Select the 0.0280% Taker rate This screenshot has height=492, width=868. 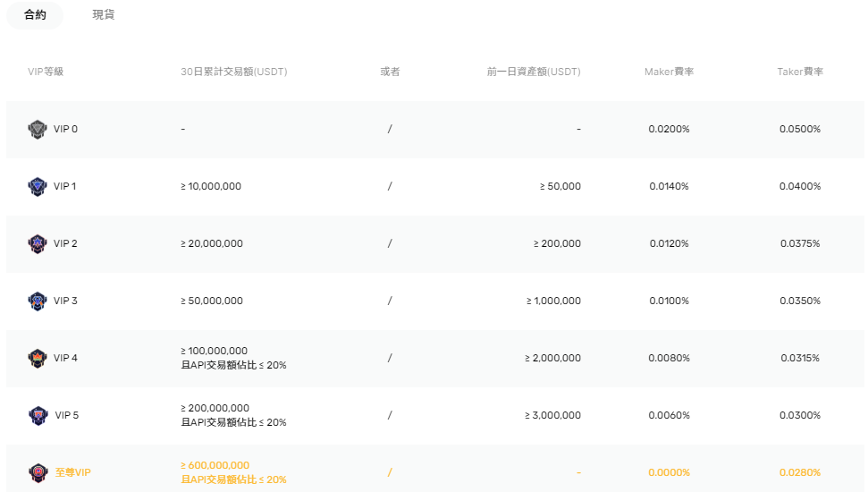click(800, 472)
